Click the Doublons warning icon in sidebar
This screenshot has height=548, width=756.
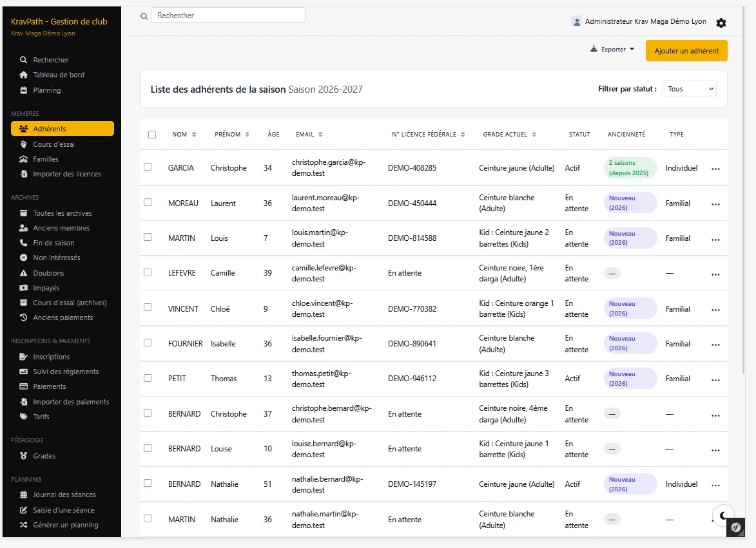[x=23, y=273]
